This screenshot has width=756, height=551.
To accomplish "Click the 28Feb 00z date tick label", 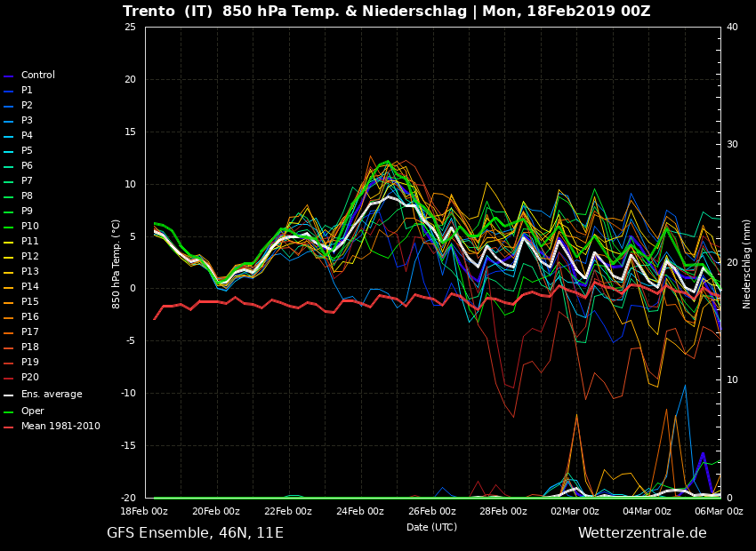I will [503, 511].
